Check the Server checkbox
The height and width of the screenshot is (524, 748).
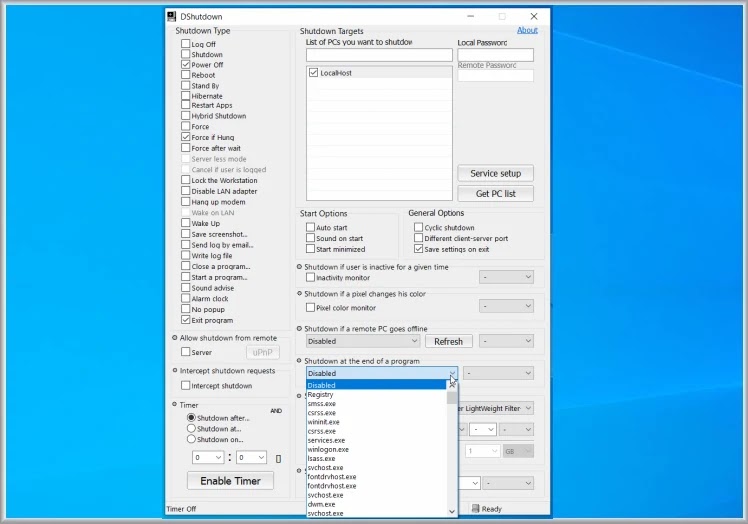tap(186, 352)
